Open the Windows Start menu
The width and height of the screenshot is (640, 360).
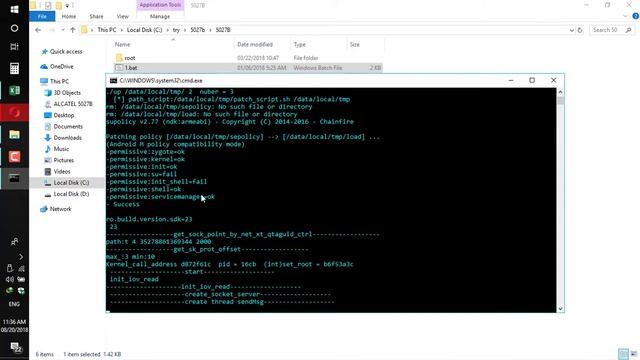(x=14, y=9)
